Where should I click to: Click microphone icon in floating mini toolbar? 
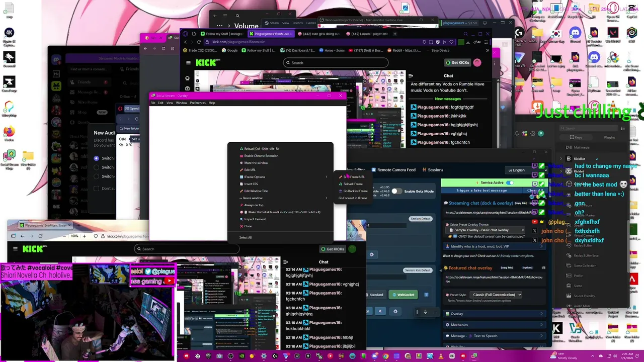point(425,312)
